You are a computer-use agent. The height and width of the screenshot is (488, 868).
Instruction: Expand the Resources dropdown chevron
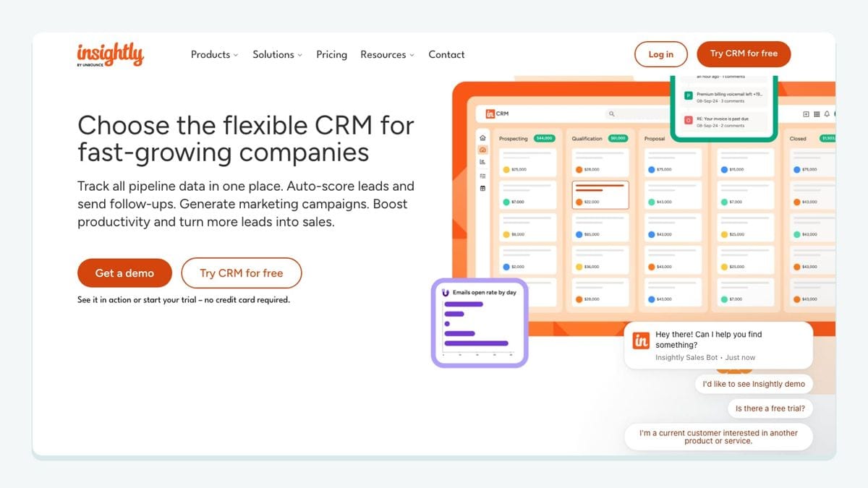point(412,56)
